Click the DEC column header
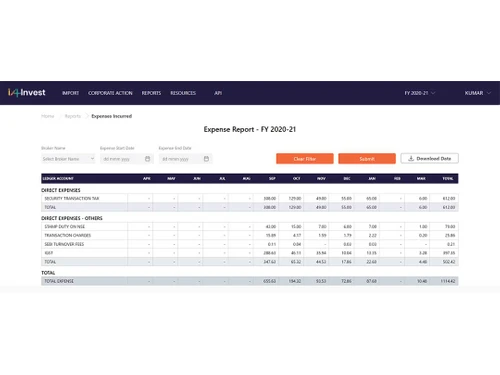Image resolution: width=500 pixels, height=375 pixels. pyautogui.click(x=347, y=179)
